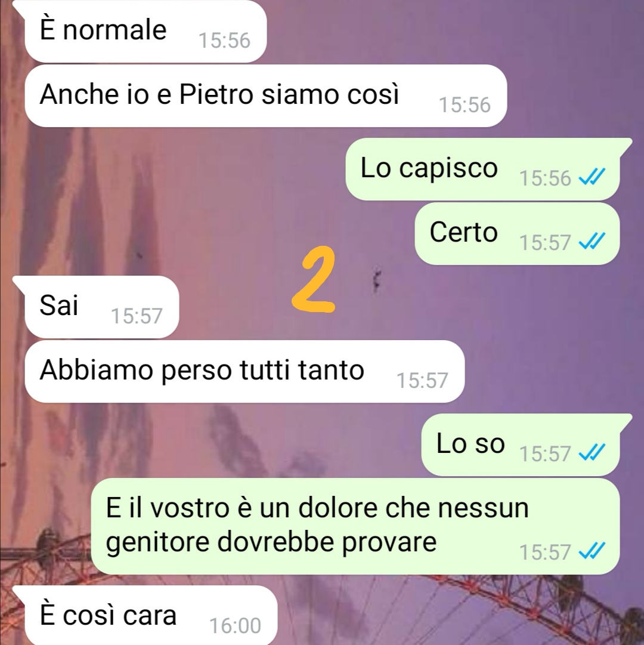Select the "Certo" sent bubble
Screen dimensions: 644x645
tap(517, 233)
